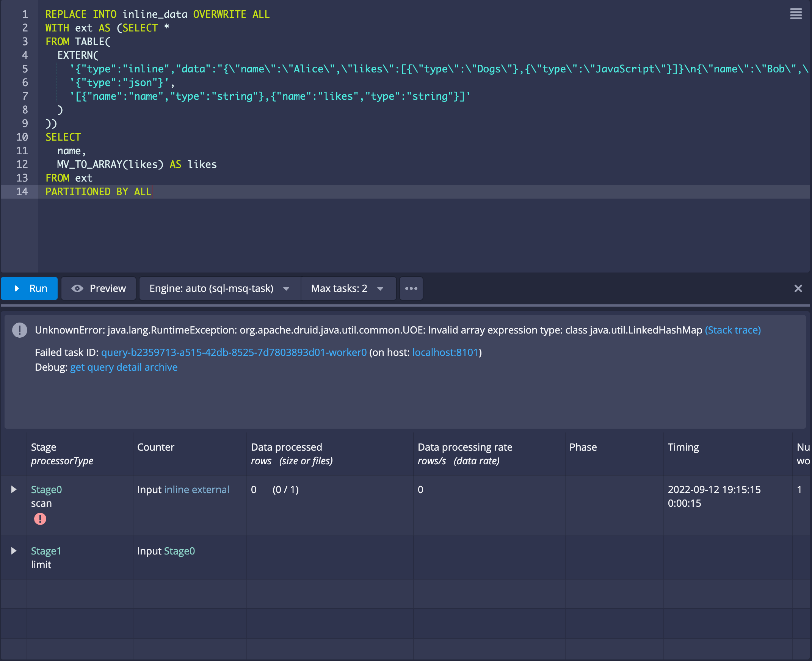Click the hamburger menu icon in editor

(796, 14)
